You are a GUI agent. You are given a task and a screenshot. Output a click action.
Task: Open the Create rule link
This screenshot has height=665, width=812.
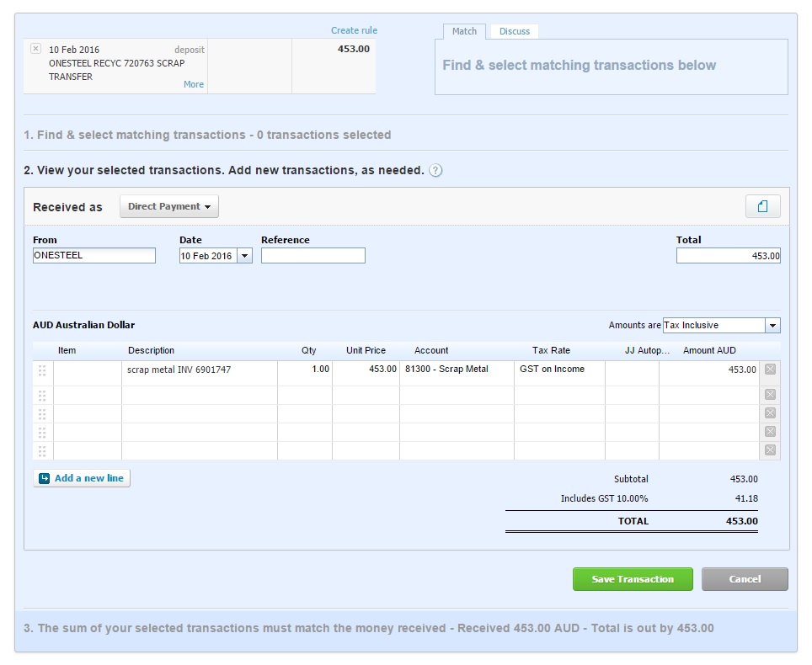point(354,30)
